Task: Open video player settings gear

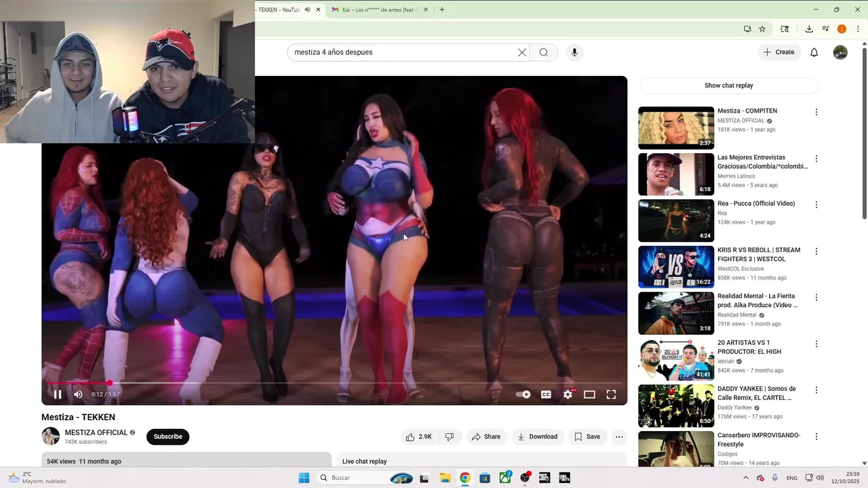Action: click(568, 394)
